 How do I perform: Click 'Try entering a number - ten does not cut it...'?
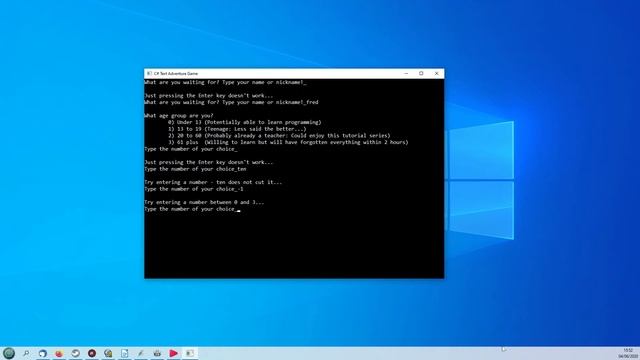(x=213, y=182)
